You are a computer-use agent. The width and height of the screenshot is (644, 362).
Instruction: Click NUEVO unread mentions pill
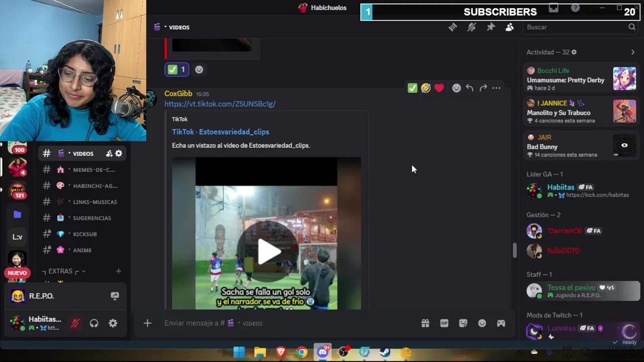(17, 273)
